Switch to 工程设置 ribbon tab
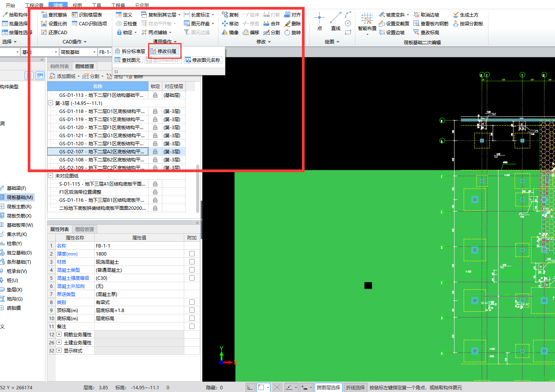This screenshot has height=392, width=555. pyautogui.click(x=34, y=5)
